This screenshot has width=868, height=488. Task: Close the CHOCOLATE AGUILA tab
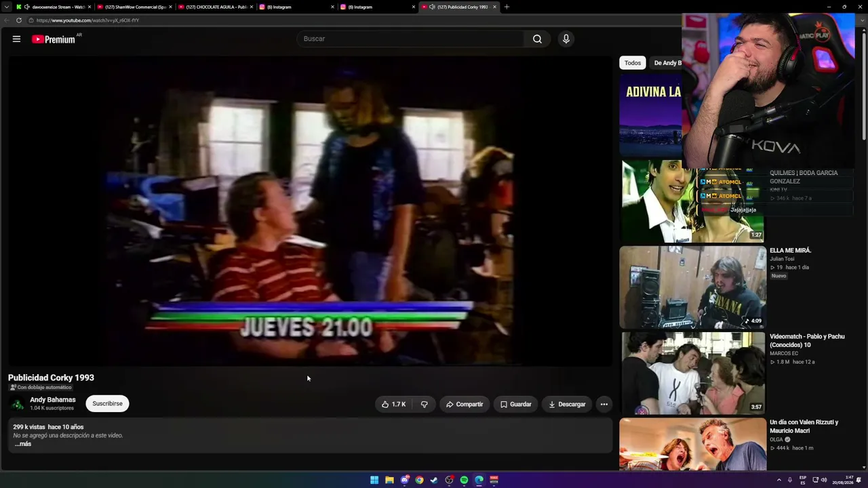(x=252, y=7)
